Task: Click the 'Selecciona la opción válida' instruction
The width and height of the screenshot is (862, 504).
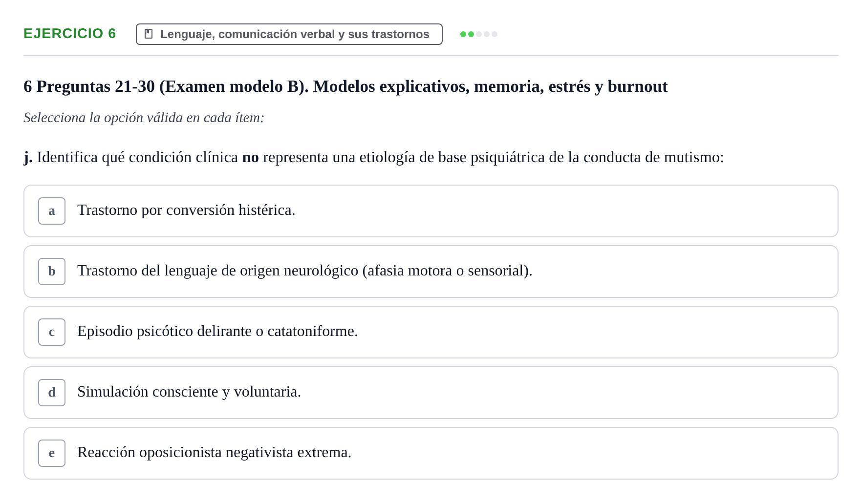Action: tap(144, 118)
